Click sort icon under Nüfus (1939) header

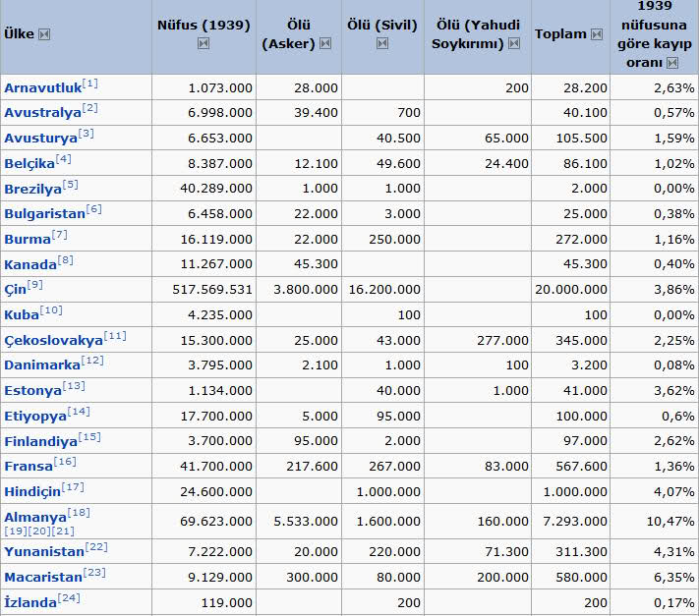coord(204,43)
